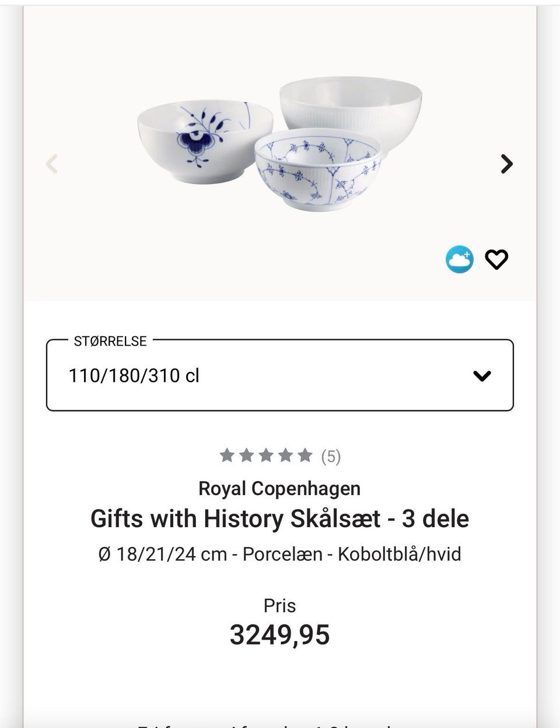This screenshot has width=560, height=728.
Task: Click the fifth rating star
Action: 305,455
